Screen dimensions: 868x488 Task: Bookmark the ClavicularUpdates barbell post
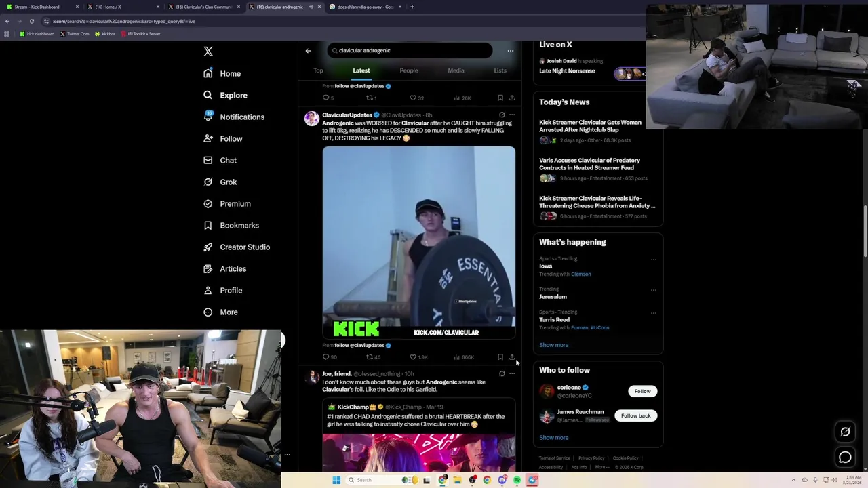500,357
